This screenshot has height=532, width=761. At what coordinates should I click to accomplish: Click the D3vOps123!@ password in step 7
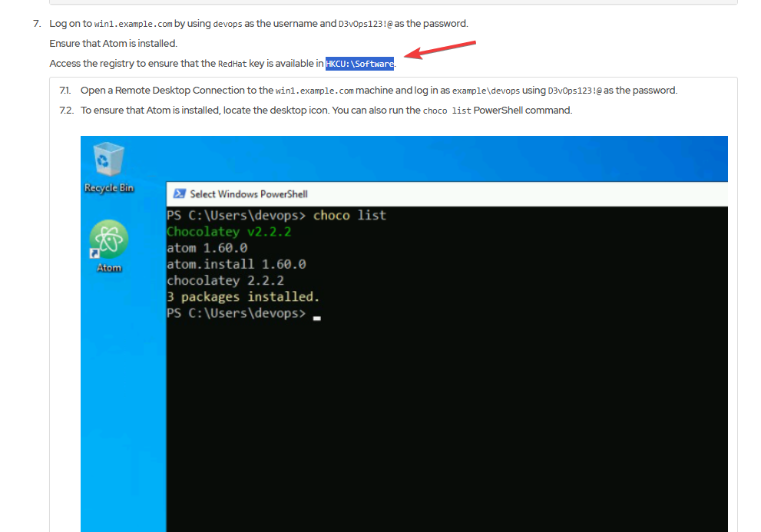(366, 24)
